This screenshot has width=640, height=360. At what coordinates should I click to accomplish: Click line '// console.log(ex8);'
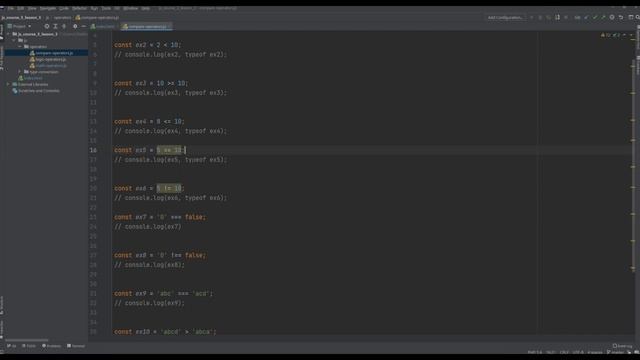click(x=149, y=265)
